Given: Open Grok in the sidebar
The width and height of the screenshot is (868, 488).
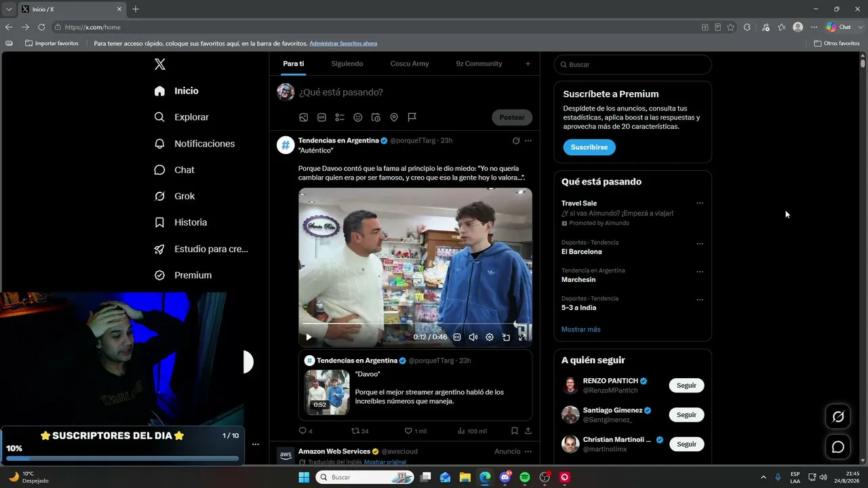Looking at the screenshot, I should point(174,196).
